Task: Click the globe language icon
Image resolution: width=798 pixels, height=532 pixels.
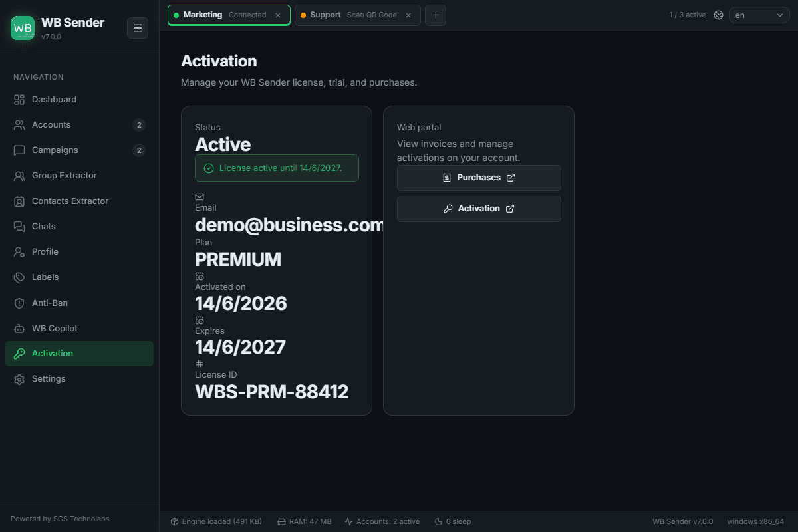Action: [x=718, y=15]
